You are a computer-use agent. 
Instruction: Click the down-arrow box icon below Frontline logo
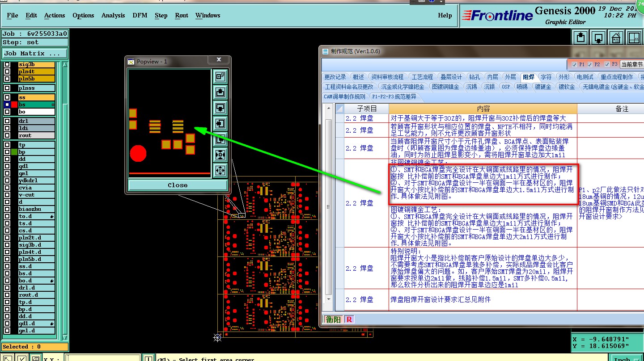click(598, 37)
